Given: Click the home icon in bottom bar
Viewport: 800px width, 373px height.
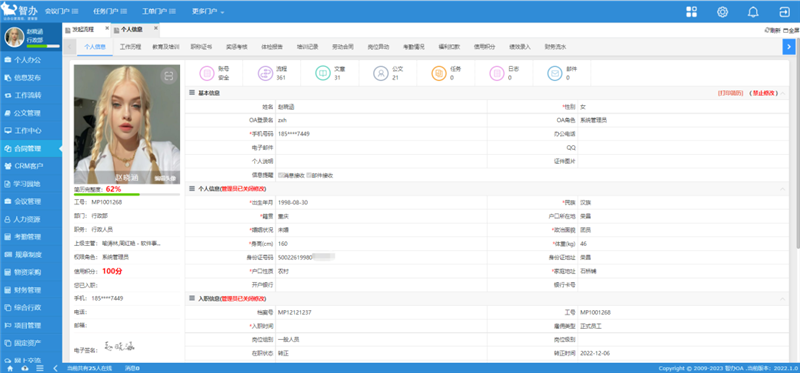Looking at the screenshot, I should [x=10, y=368].
